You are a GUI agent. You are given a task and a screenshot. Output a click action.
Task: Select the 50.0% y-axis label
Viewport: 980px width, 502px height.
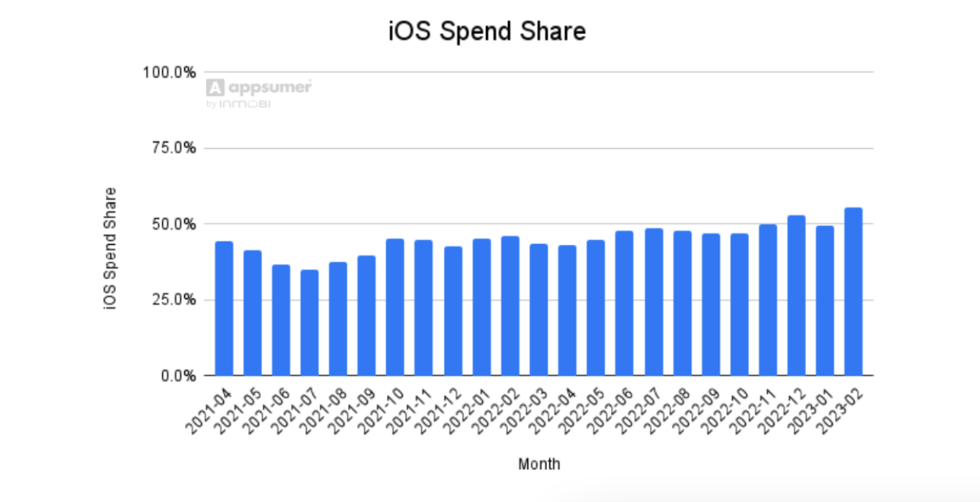(172, 224)
